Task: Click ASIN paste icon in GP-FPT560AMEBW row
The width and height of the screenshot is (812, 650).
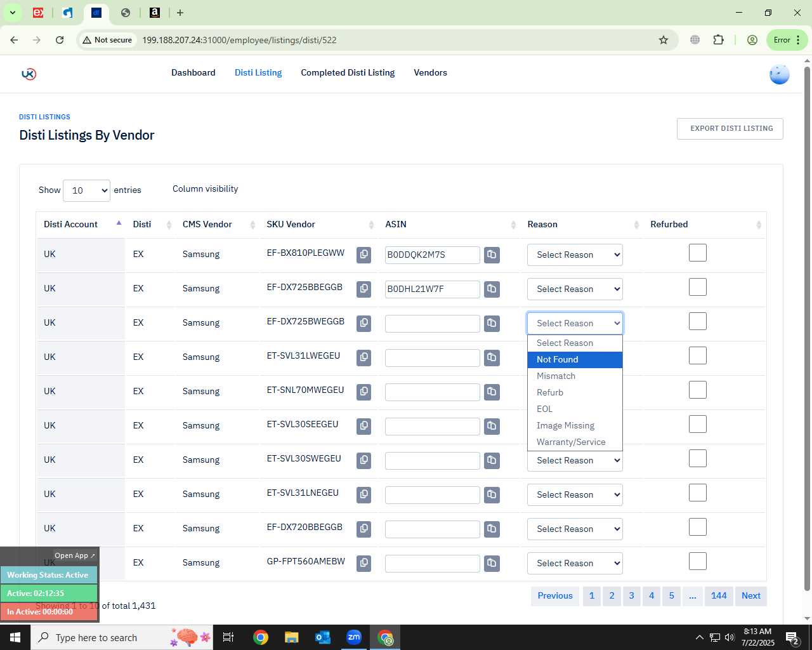Action: click(492, 563)
